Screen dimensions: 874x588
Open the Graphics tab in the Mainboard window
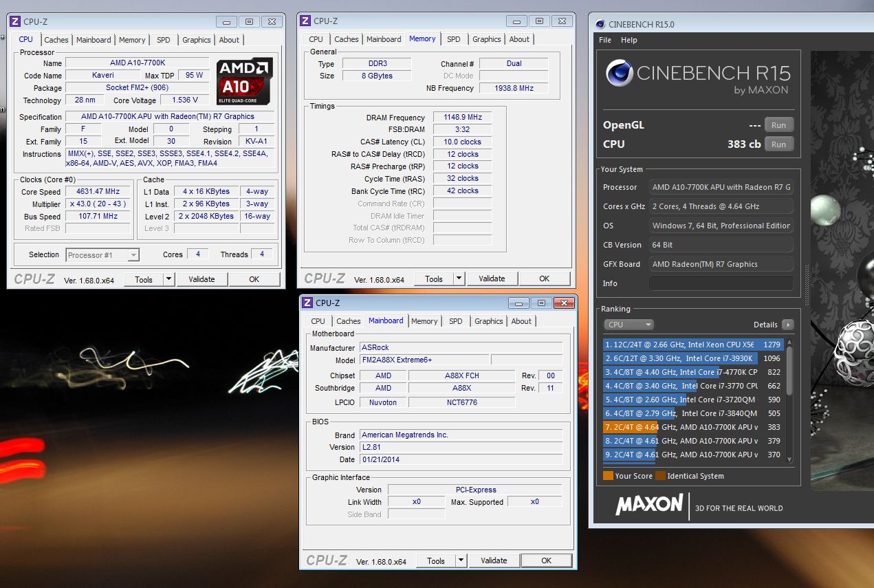[488, 321]
